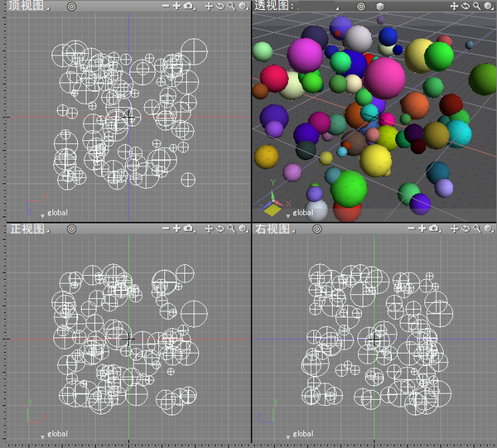The width and height of the screenshot is (497, 448).
Task: Click the largest pink sphere in 透视图
Action: point(384,78)
